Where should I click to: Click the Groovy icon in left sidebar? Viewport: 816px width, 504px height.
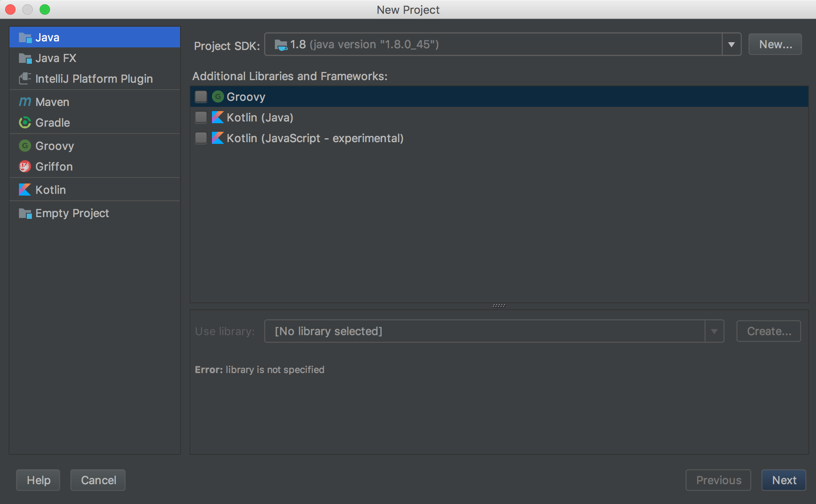click(x=25, y=146)
